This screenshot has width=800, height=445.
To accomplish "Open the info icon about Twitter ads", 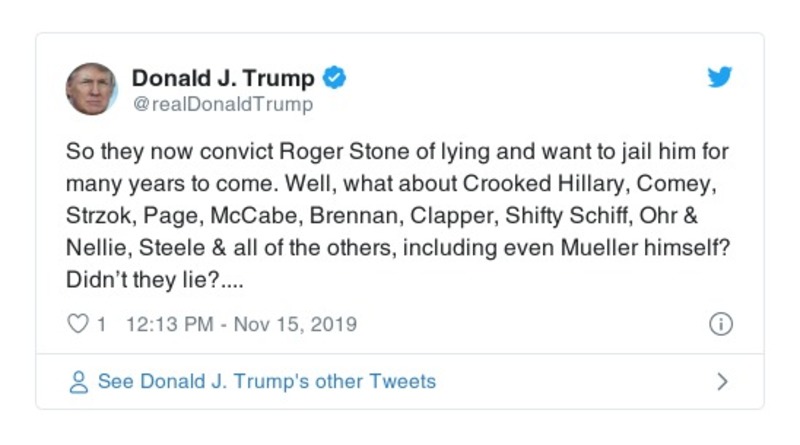I will coord(720,324).
